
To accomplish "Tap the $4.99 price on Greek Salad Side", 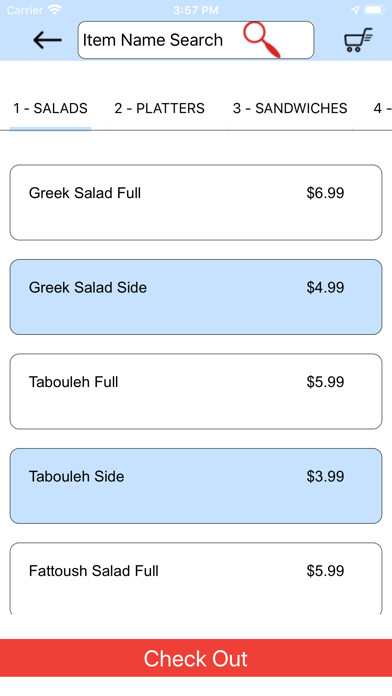I will (x=325, y=288).
